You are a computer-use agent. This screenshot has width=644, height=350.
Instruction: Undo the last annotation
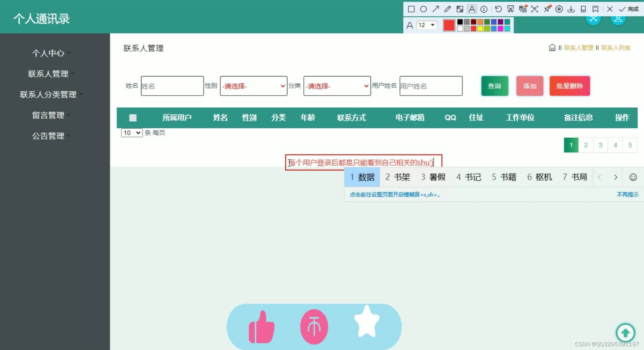[x=498, y=9]
